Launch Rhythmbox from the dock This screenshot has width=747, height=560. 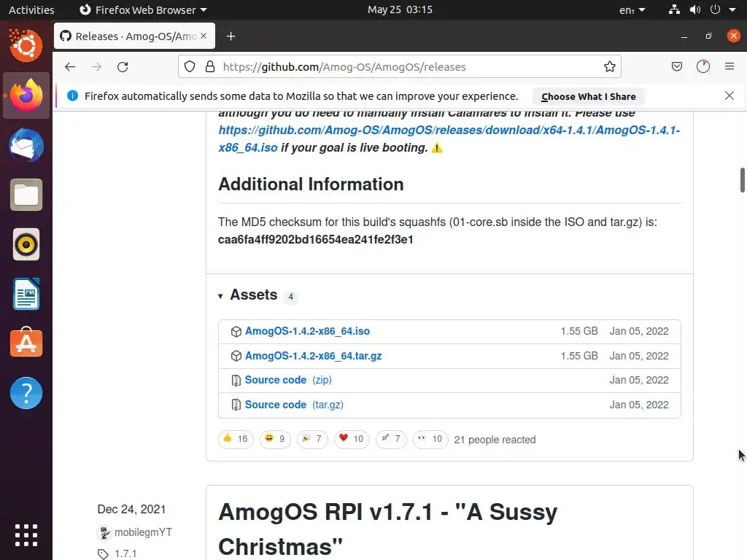coord(26,244)
